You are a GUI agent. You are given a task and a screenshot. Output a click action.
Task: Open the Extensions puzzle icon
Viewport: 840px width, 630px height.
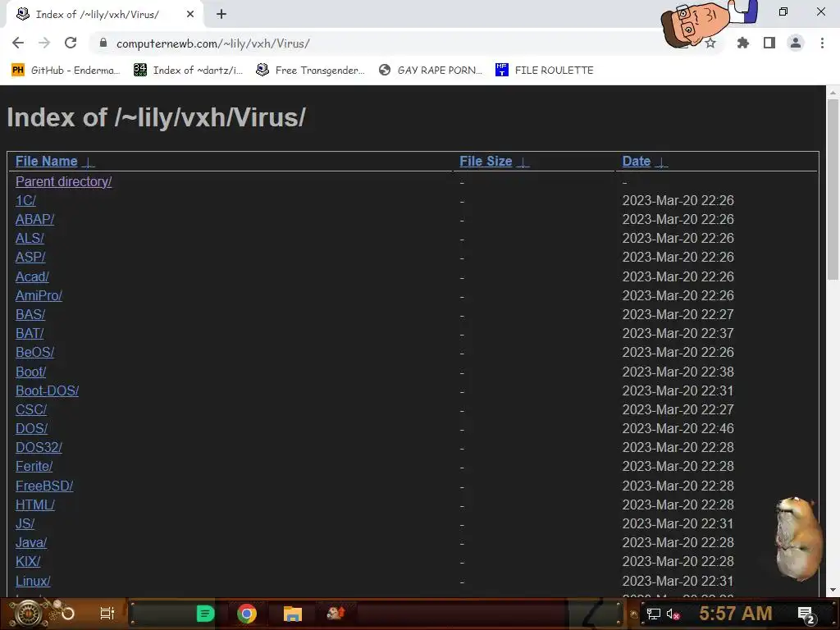(742, 43)
